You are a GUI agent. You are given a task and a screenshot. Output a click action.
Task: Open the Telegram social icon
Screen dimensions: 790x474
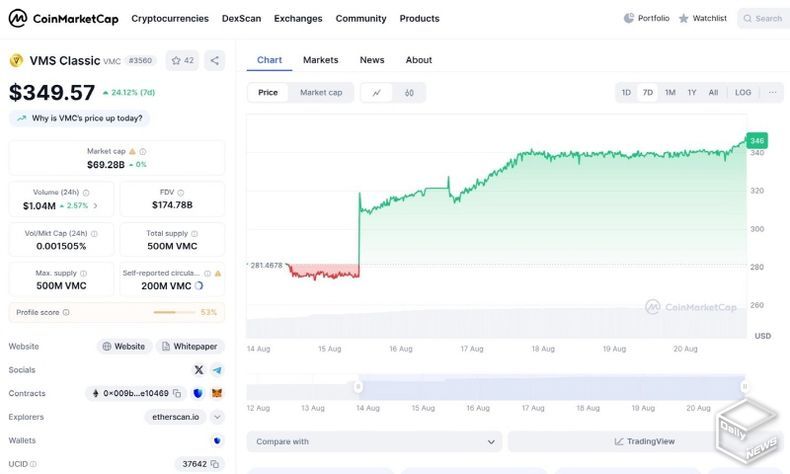point(217,370)
